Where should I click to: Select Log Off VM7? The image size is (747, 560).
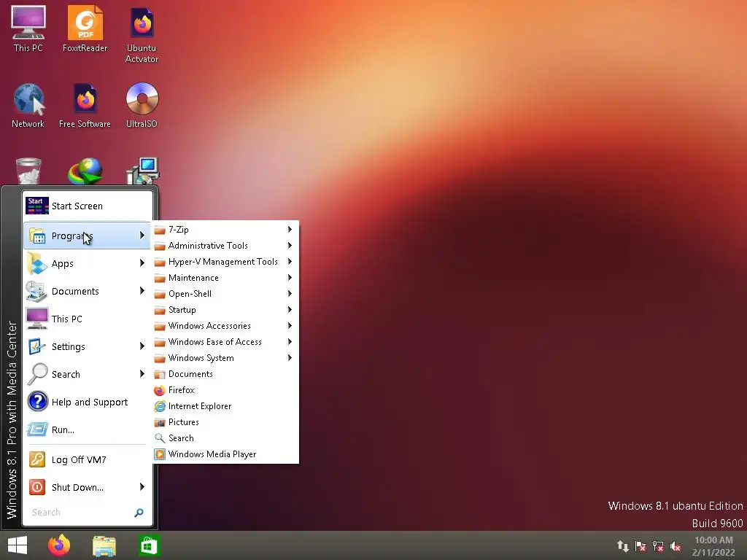(x=88, y=460)
